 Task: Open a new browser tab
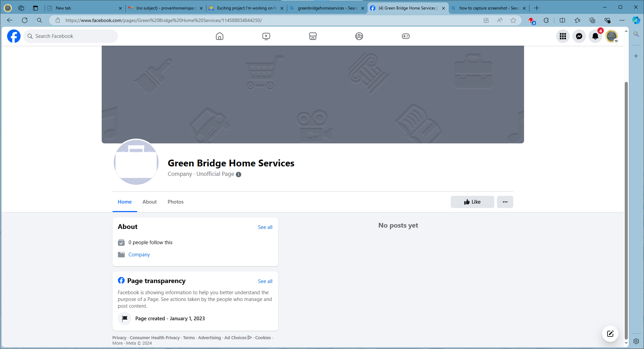[537, 8]
